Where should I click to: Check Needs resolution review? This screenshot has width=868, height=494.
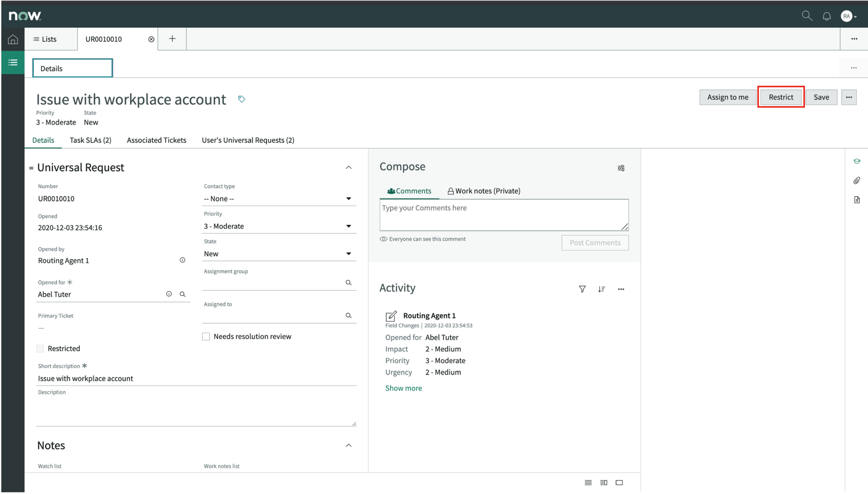point(206,337)
